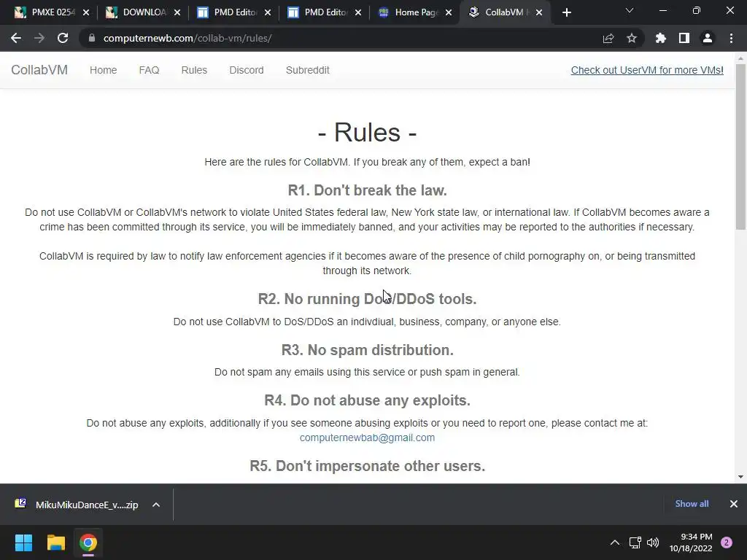
Task: Open the Rules nav link
Action: (194, 70)
